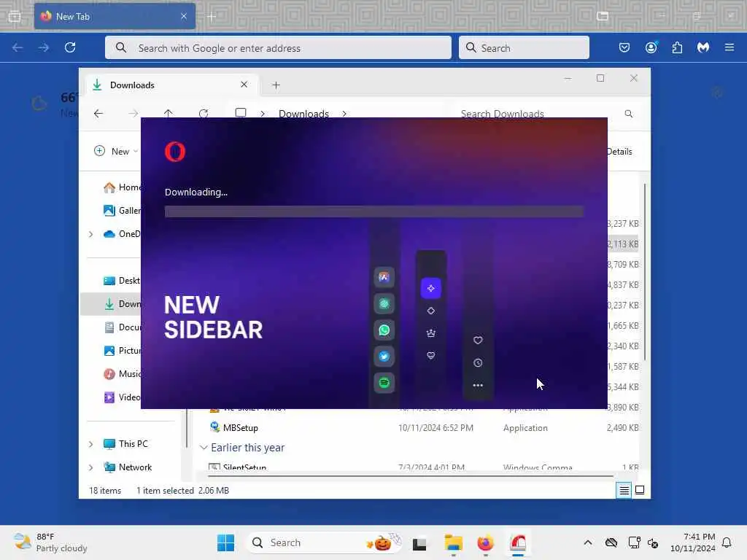
Task: Click the horizontal scrollbar in file list
Action: point(410,475)
